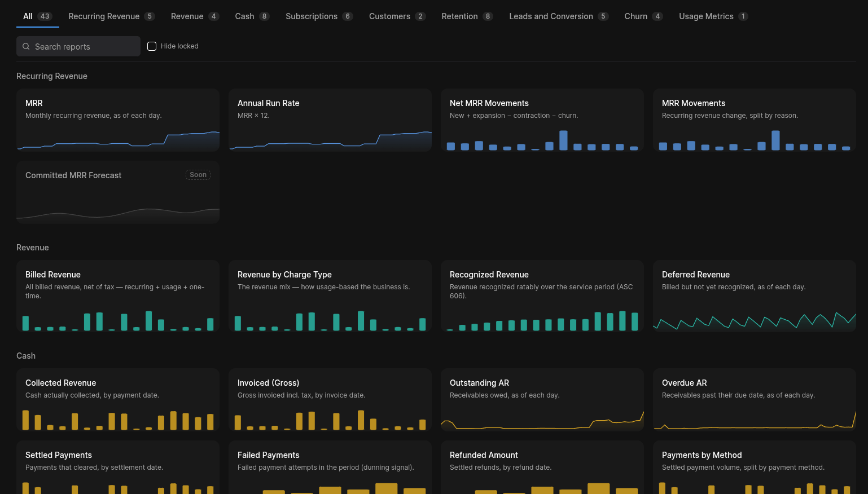The image size is (868, 494).
Task: Click 'Recurring revenue change, split by reason.' text
Action: [730, 116]
